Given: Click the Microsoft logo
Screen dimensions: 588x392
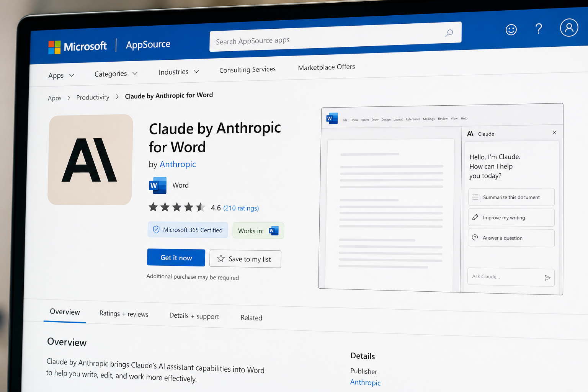Looking at the screenshot, I should tap(78, 47).
